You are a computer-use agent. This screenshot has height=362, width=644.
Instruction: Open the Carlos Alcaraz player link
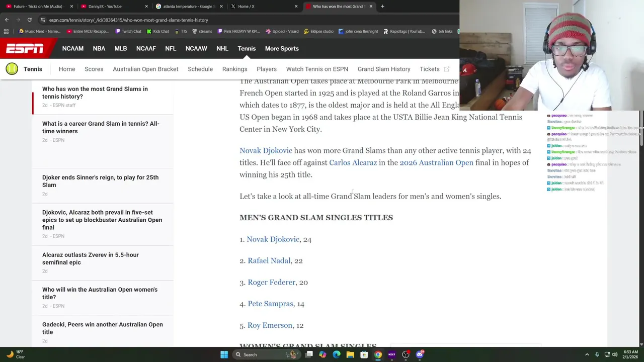click(x=353, y=162)
